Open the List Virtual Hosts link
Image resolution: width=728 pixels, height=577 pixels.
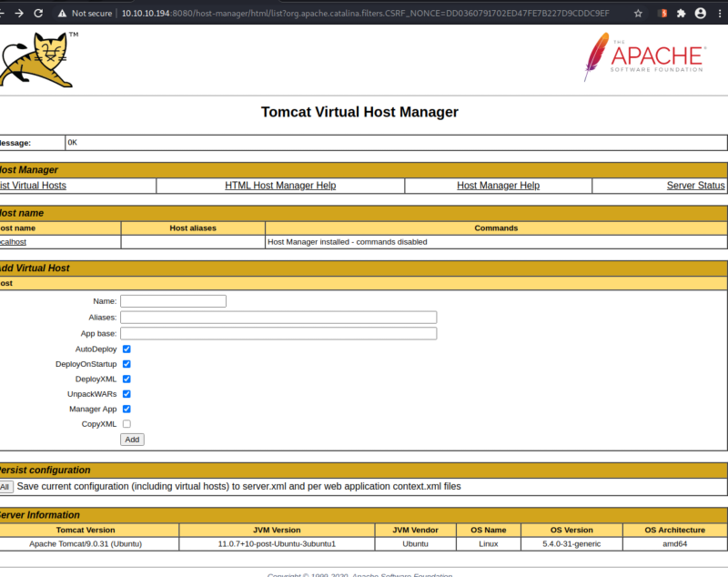point(33,186)
